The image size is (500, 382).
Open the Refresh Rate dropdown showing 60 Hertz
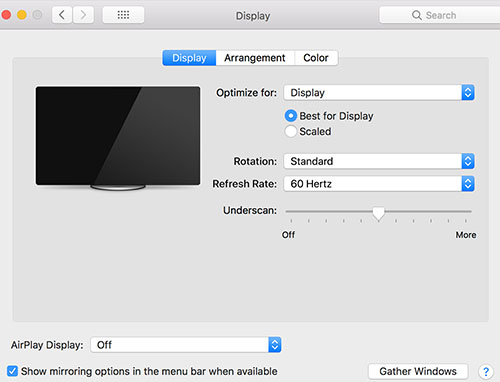coord(379,184)
